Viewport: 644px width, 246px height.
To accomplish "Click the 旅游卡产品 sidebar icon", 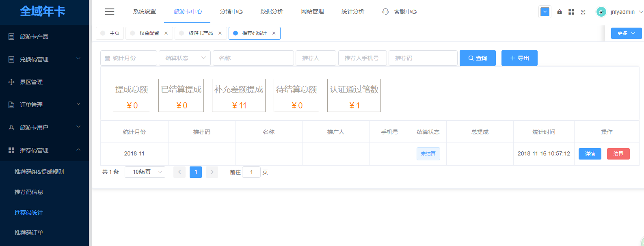I will click(11, 37).
